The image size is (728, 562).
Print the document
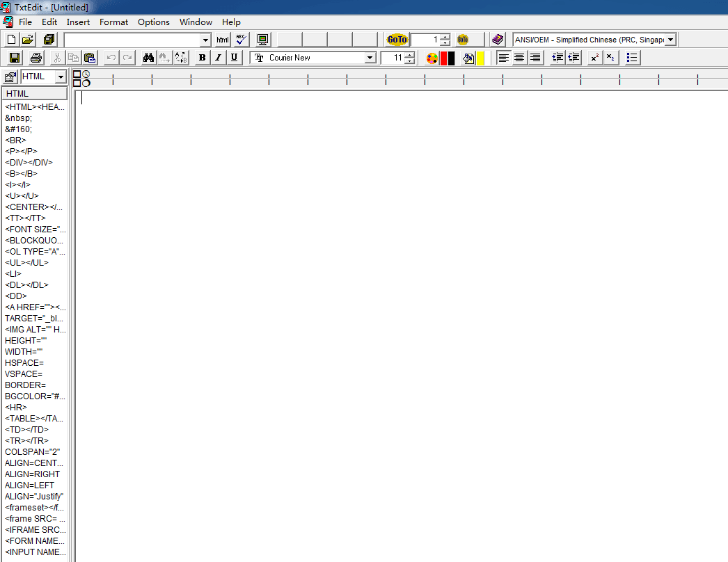[36, 58]
